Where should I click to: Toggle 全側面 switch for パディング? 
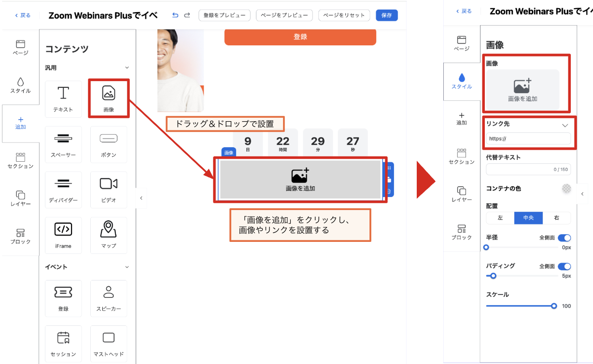click(x=564, y=266)
